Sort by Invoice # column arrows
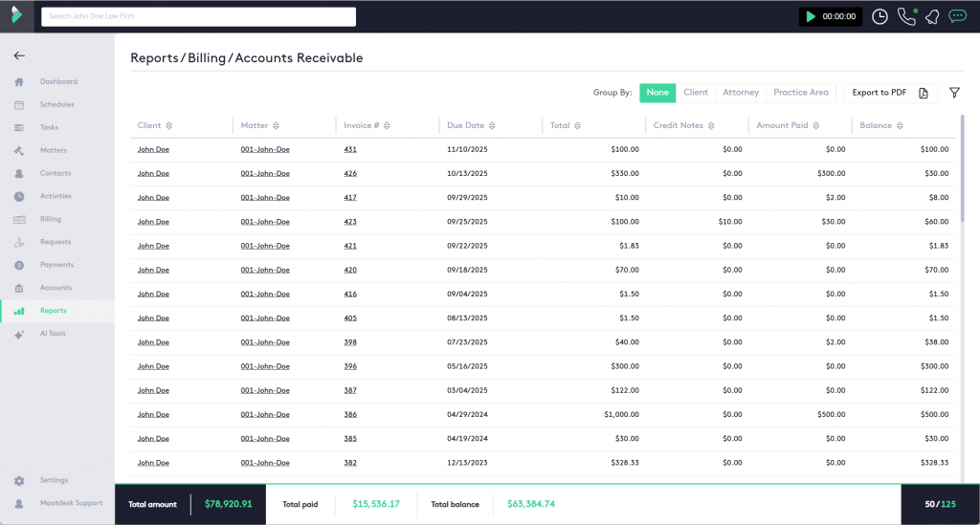 point(387,125)
